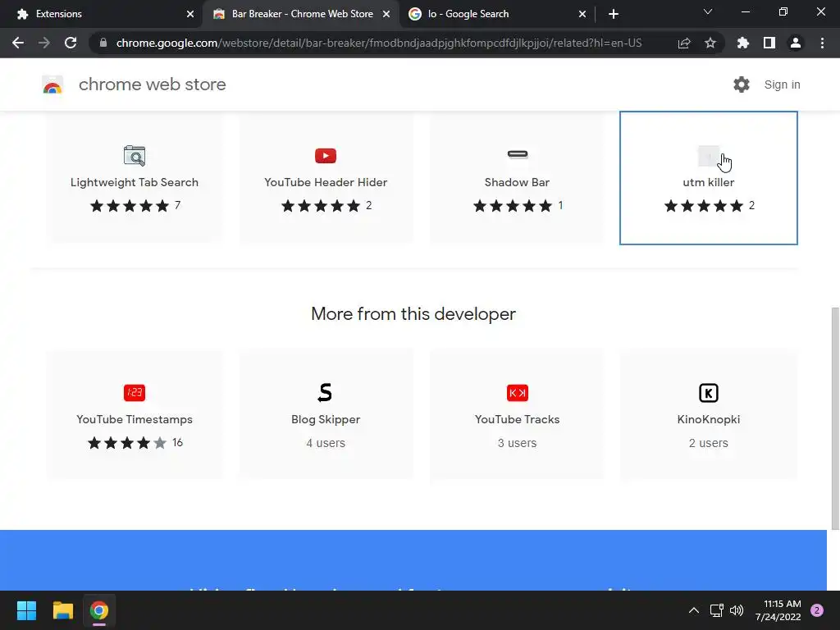
Task: Open the Lightweight Tab Search extension icon
Action: pyautogui.click(x=135, y=155)
